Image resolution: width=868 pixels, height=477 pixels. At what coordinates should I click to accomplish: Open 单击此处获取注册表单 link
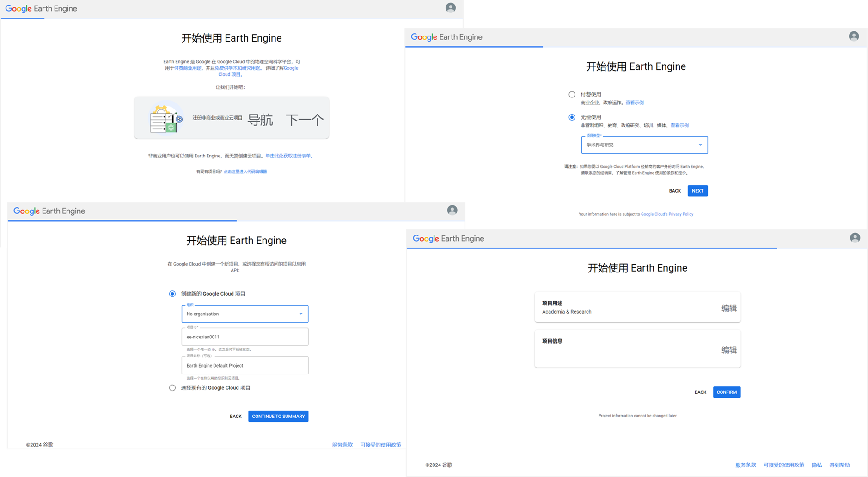click(x=288, y=156)
